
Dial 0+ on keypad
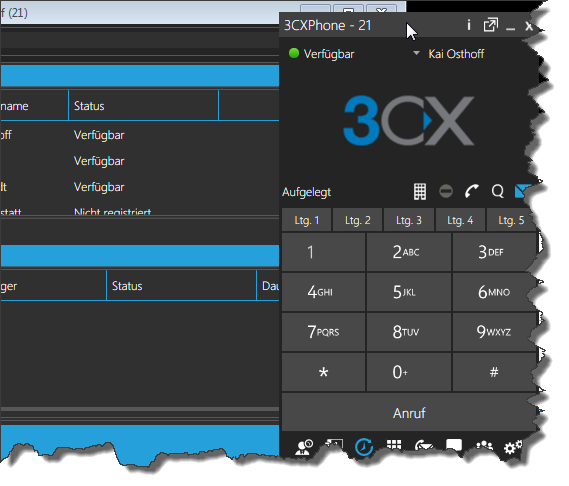[x=409, y=372]
